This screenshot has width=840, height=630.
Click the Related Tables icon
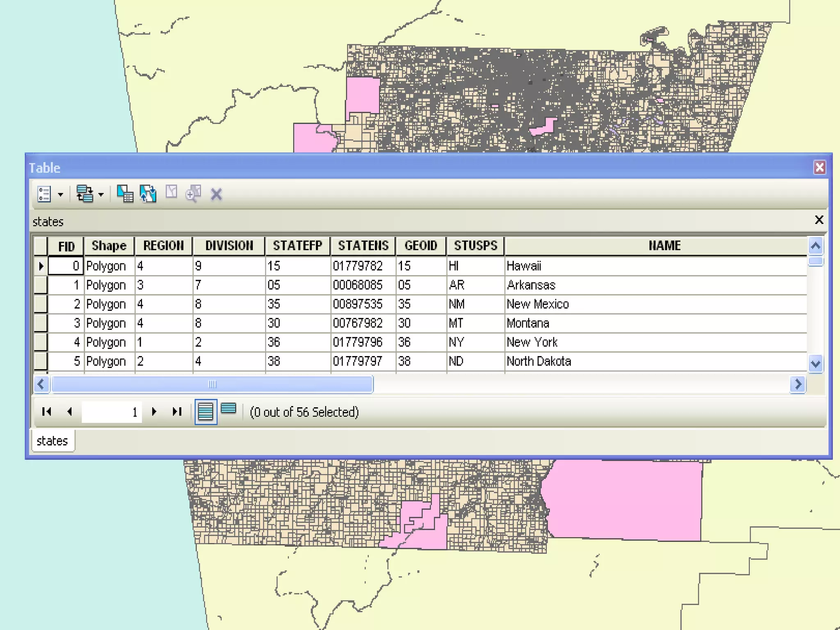click(x=84, y=194)
